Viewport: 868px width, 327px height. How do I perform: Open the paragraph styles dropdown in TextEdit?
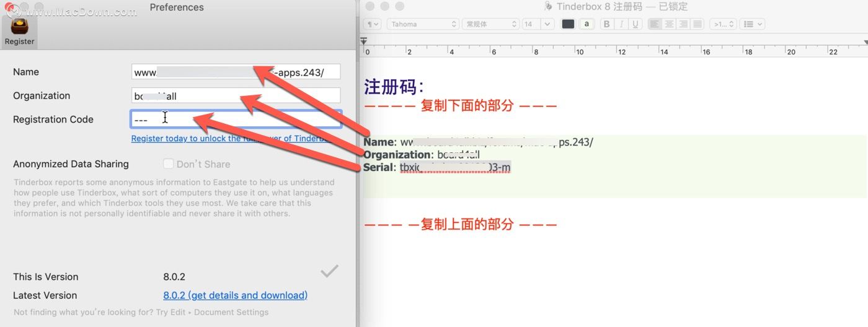click(373, 24)
